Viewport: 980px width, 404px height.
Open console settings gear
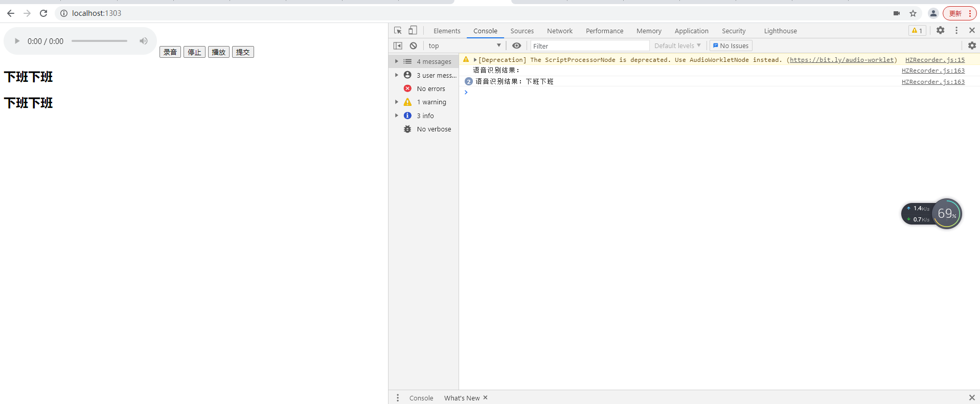(x=972, y=46)
